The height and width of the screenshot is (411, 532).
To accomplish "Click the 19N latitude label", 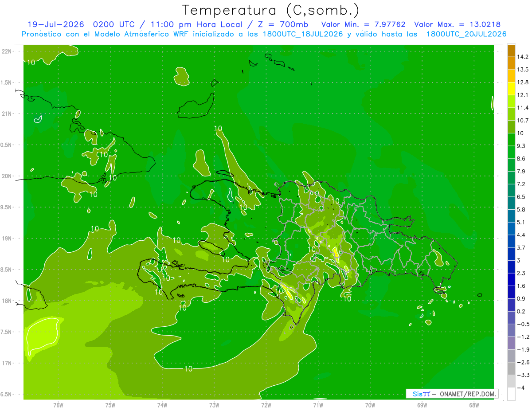I will pyautogui.click(x=8, y=238).
